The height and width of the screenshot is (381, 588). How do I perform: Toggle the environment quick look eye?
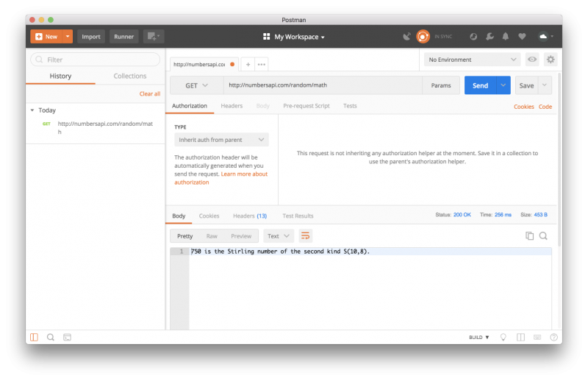(531, 60)
